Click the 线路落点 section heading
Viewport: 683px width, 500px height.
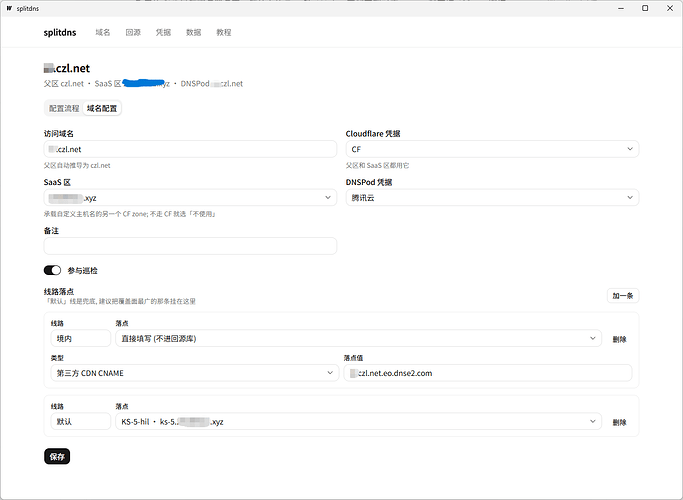click(x=59, y=291)
